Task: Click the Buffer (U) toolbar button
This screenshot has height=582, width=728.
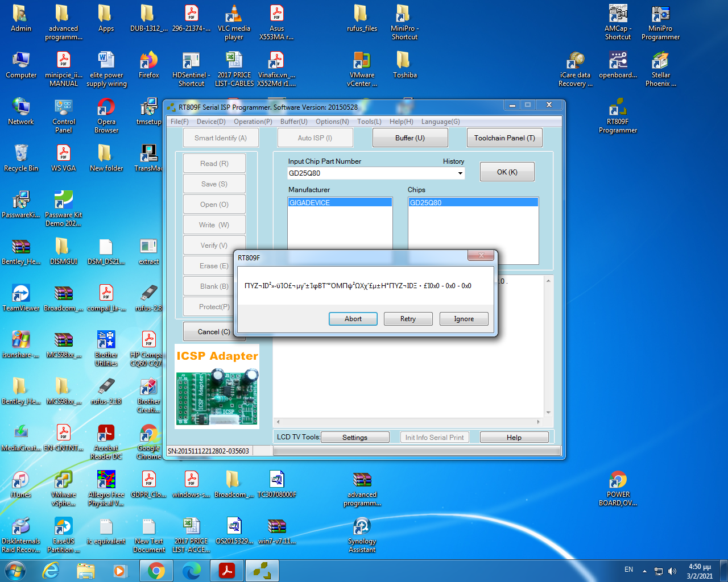Action: tap(410, 138)
